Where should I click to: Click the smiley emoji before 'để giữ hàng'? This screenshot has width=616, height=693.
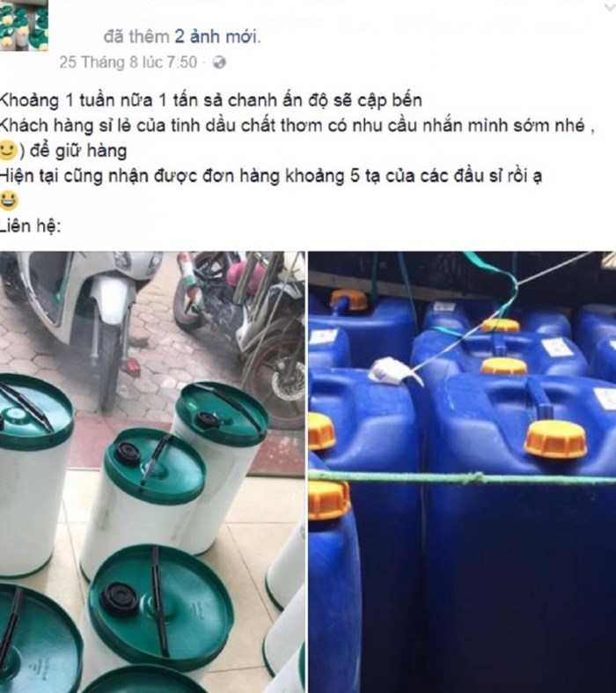tap(8, 151)
